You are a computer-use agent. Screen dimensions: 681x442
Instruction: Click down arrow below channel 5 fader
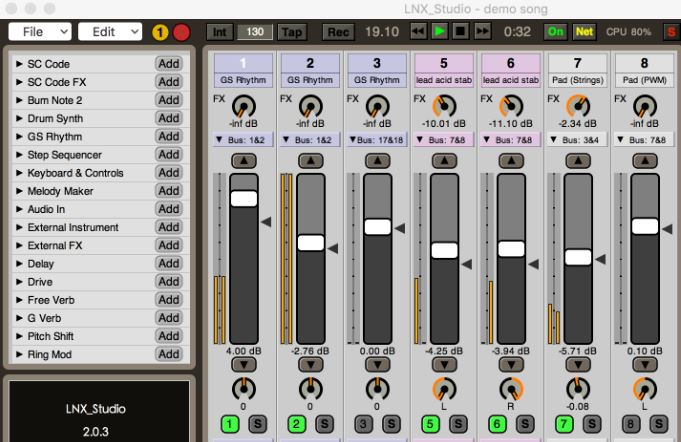(x=444, y=365)
